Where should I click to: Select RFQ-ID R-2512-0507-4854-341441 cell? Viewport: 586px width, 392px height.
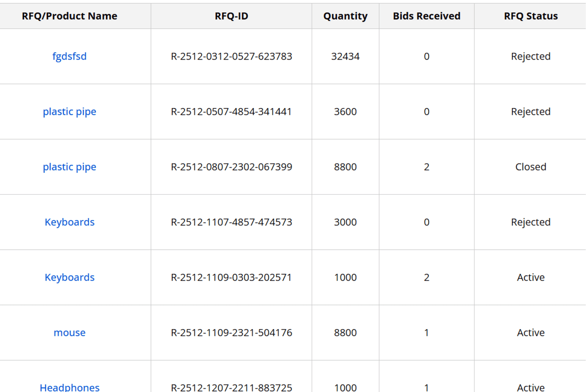231,112
